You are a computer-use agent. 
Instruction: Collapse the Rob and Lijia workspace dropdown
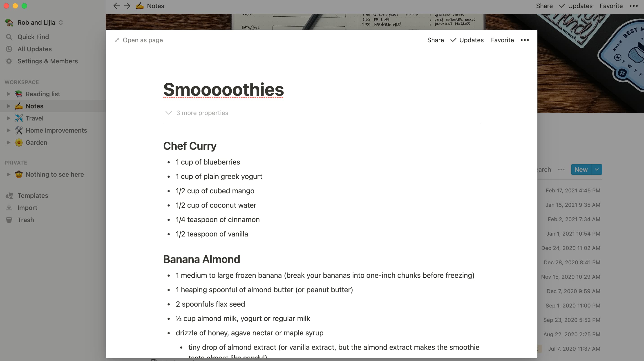[x=60, y=22]
